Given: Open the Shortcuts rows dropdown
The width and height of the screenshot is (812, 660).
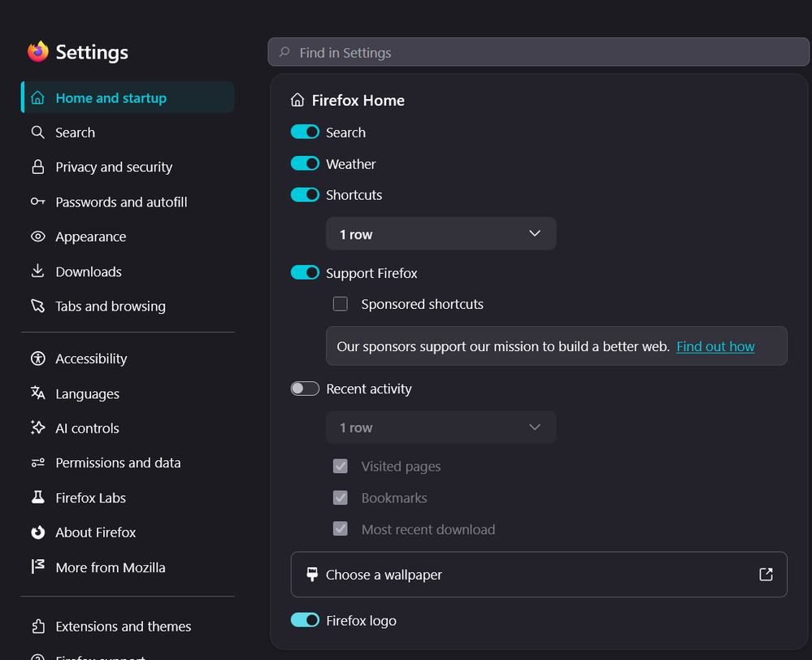Looking at the screenshot, I should tap(441, 233).
